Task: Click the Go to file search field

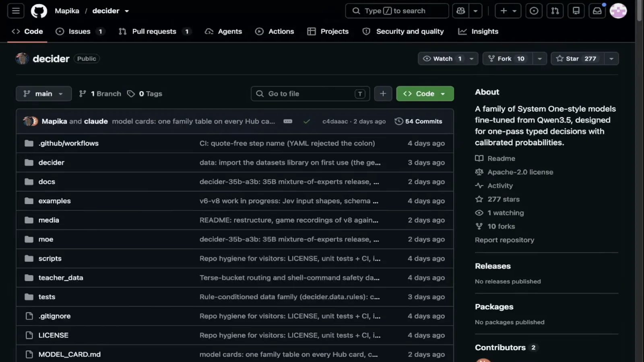Action: pos(310,94)
